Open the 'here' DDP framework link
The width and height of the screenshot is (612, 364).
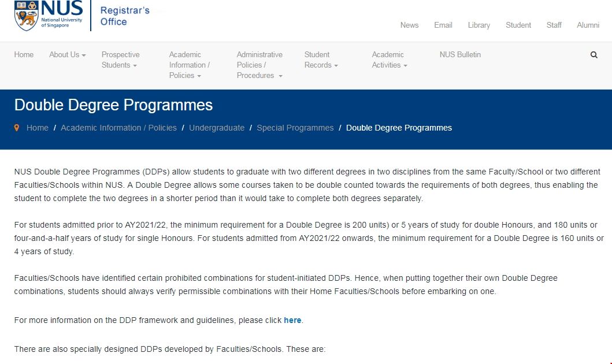click(292, 320)
